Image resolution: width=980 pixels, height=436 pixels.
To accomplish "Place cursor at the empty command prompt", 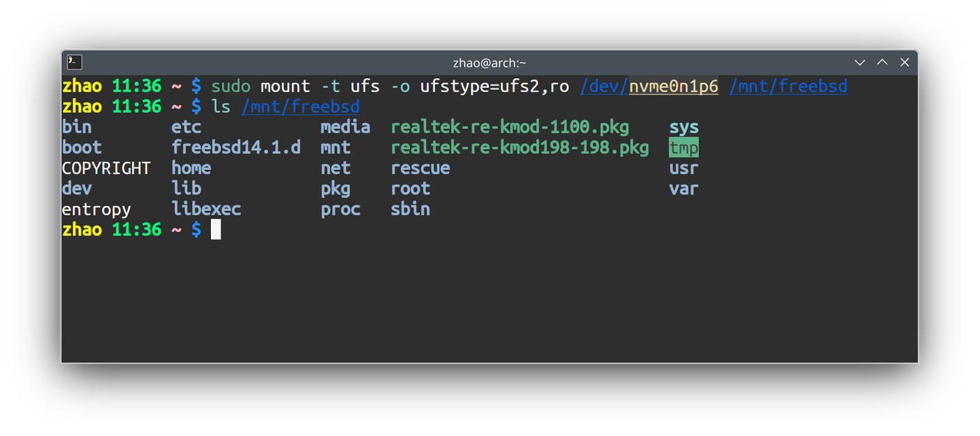I will [x=216, y=230].
